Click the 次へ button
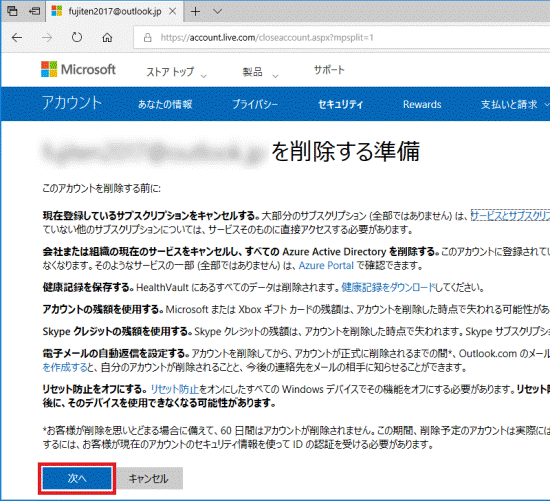Viewport: 550px width, 501px height. 77,478
